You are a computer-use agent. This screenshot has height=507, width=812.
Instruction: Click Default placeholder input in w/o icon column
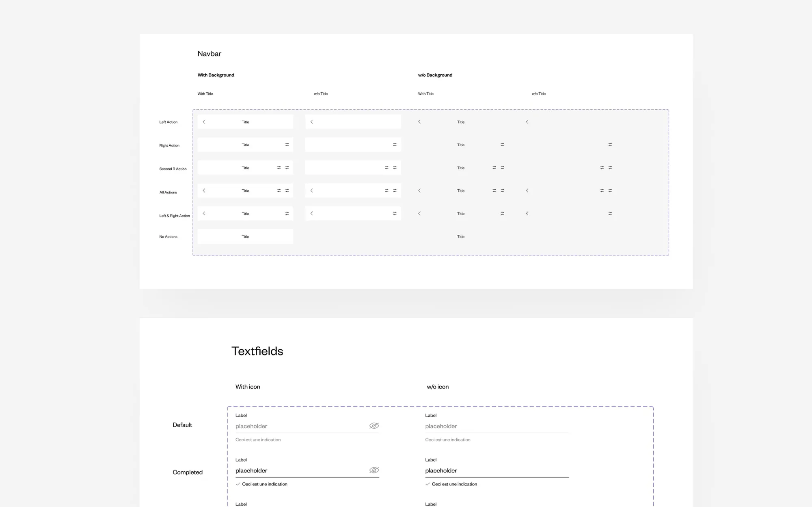pyautogui.click(x=497, y=426)
